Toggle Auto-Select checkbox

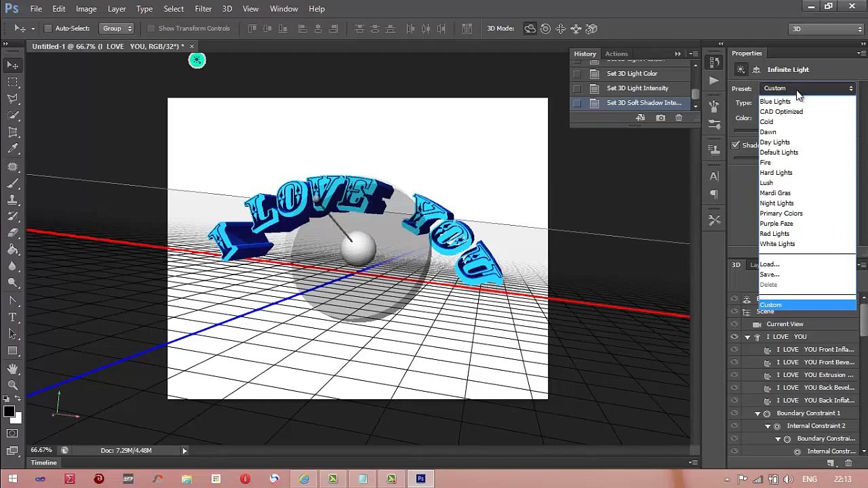coord(48,28)
